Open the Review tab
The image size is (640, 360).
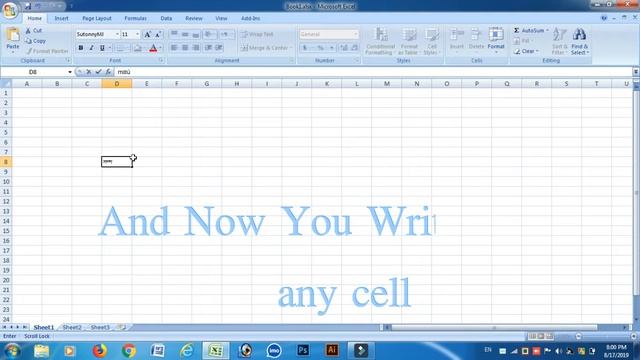tap(194, 18)
